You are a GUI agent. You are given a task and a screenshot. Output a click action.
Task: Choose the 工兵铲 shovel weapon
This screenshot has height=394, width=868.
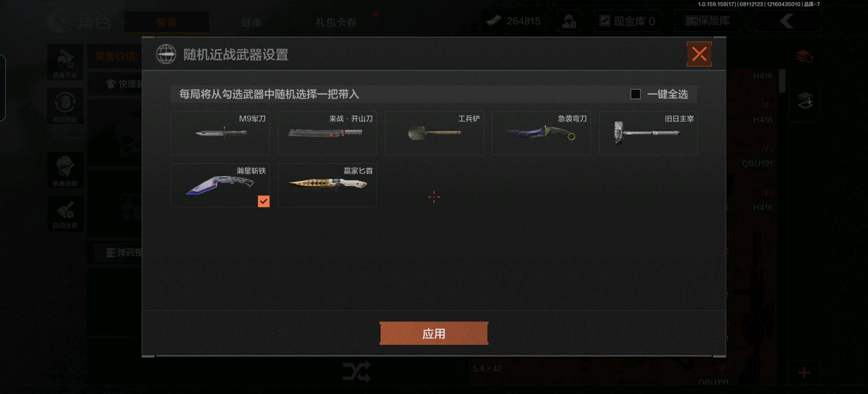point(434,133)
